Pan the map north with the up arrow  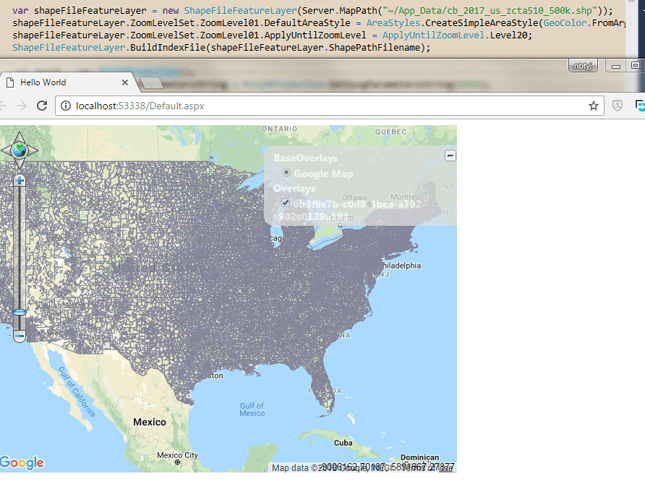pyautogui.click(x=19, y=138)
